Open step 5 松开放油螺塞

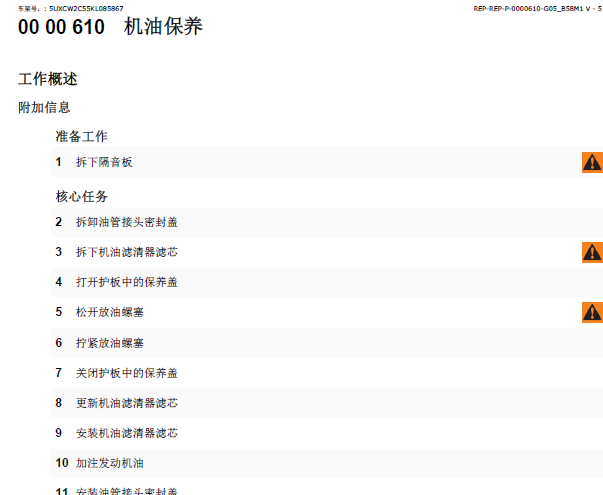(327, 312)
